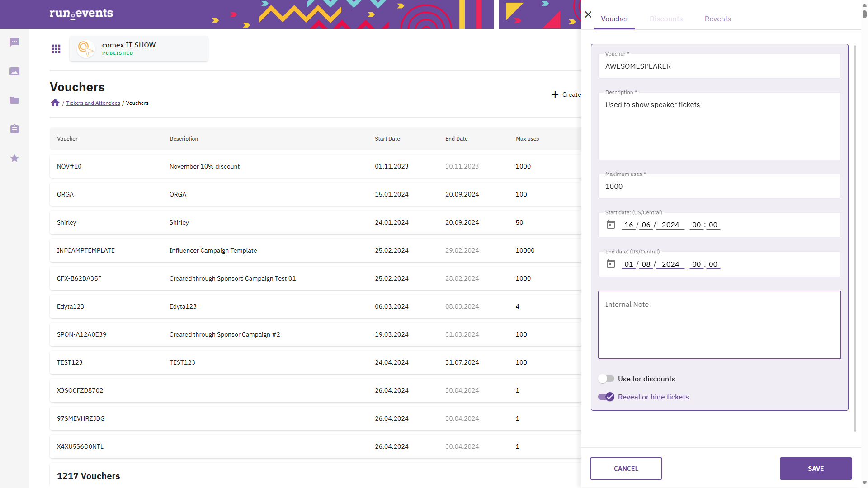Open the star favorites sidebar icon
This screenshot has height=488, width=868.
click(14, 158)
